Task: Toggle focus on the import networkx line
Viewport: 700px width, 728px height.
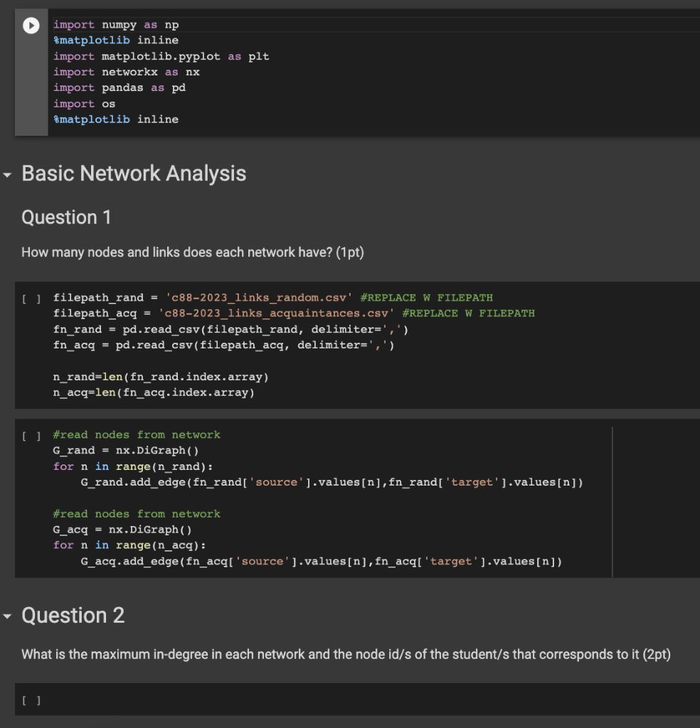Action: click(127, 72)
